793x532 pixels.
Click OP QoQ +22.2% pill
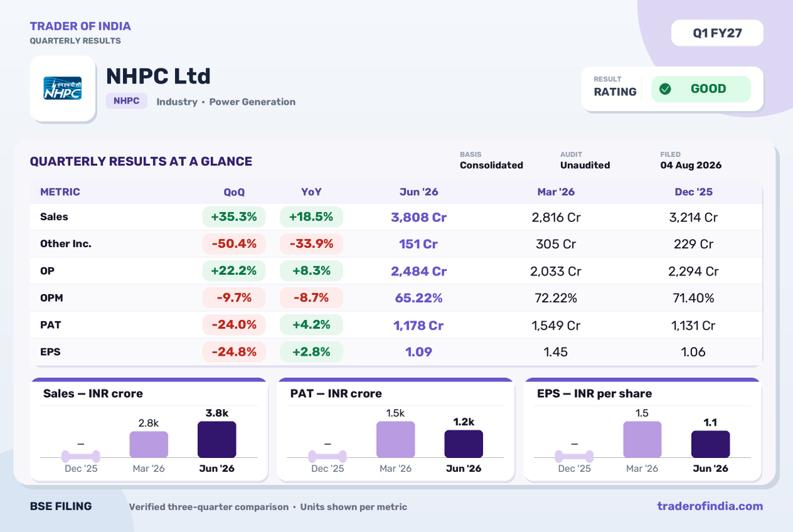(x=234, y=271)
